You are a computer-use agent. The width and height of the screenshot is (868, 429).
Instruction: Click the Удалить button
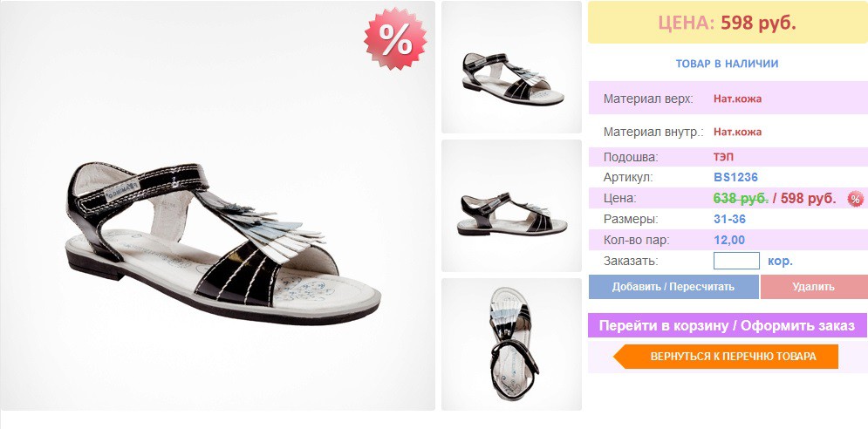tap(813, 287)
